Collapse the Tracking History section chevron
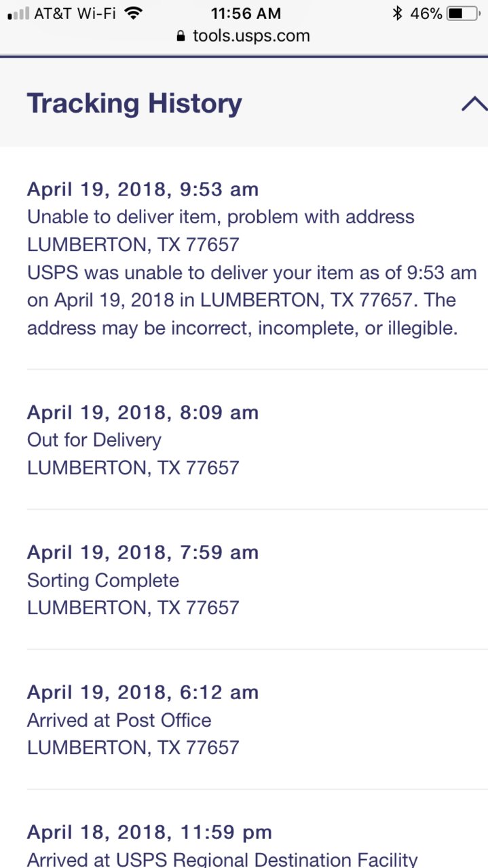488x868 pixels. [x=474, y=104]
